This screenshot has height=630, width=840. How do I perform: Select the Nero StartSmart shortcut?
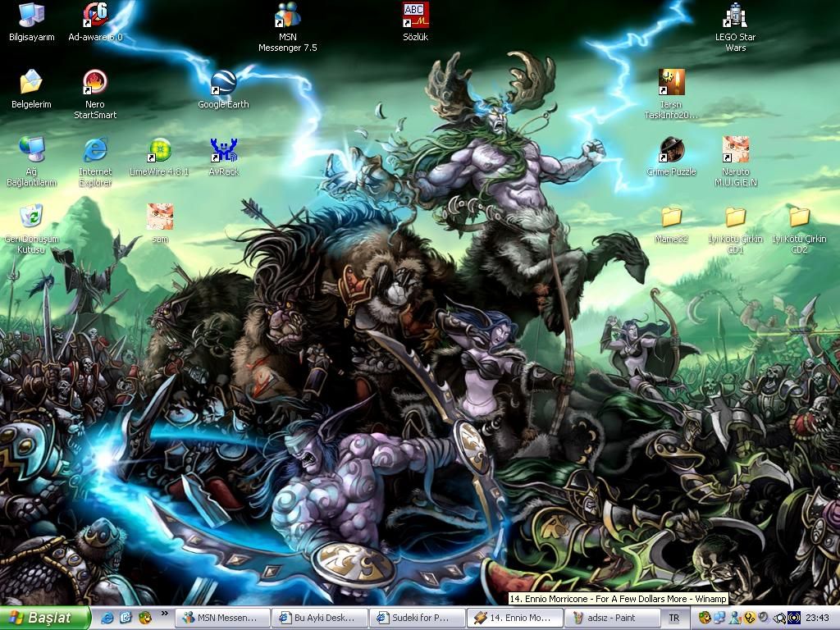[x=95, y=83]
